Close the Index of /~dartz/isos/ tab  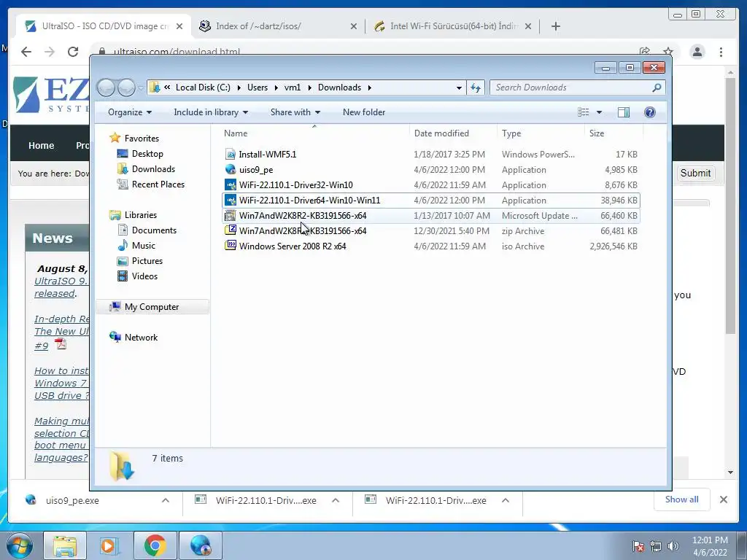point(354,26)
